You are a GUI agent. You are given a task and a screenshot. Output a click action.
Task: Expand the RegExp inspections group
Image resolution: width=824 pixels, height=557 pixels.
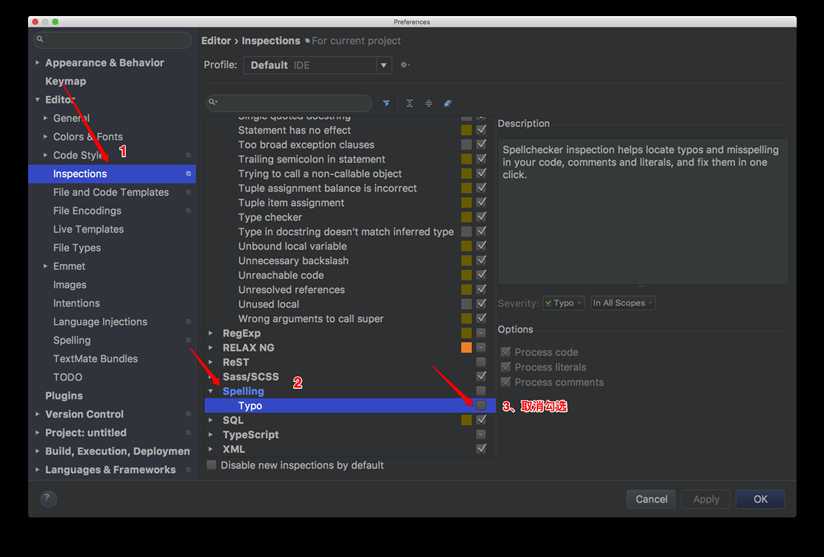pyautogui.click(x=211, y=333)
